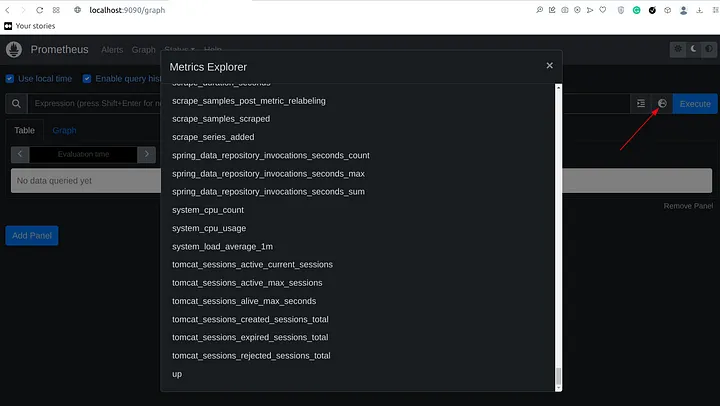Click the Prometheus flame logo
Viewport: 720px width, 406px height.
(14, 50)
